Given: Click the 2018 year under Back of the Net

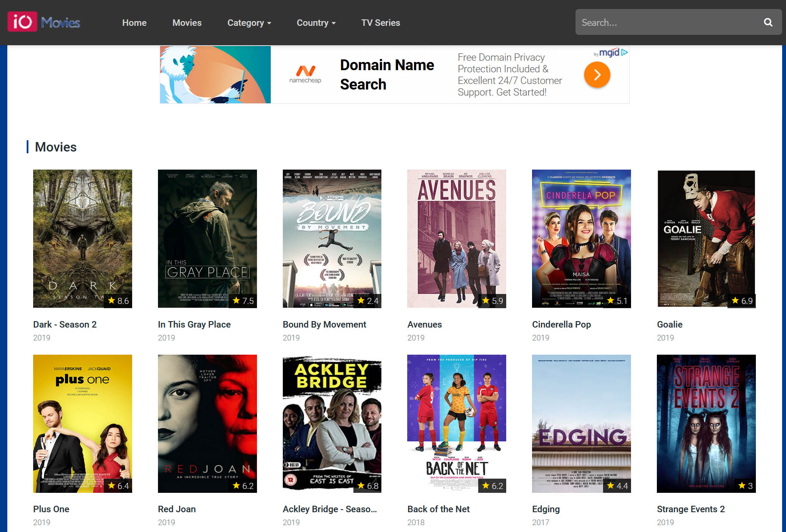Looking at the screenshot, I should [416, 522].
